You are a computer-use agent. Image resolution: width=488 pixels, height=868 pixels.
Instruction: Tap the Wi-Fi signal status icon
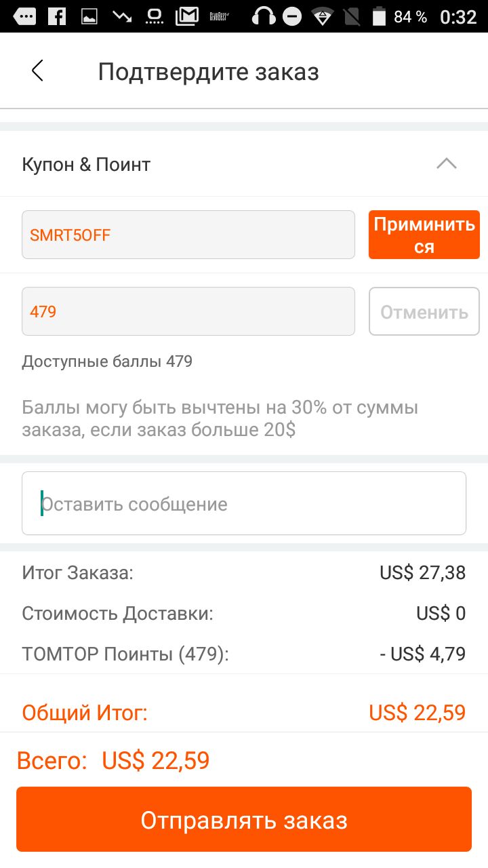(323, 16)
